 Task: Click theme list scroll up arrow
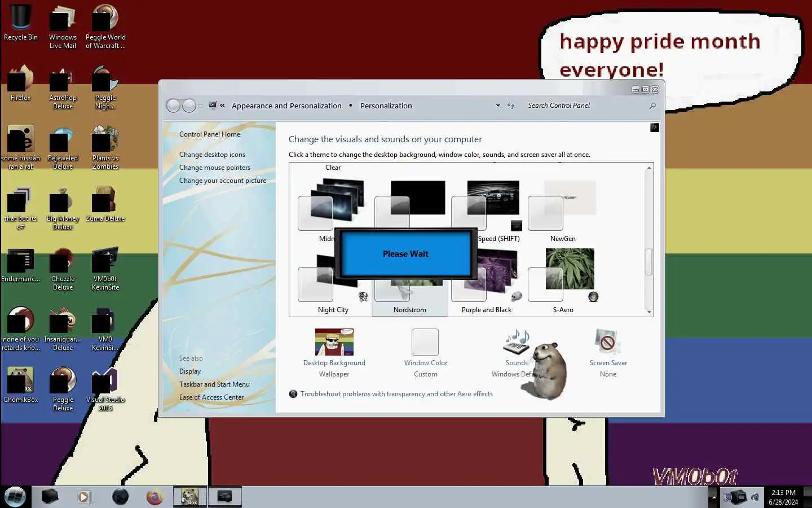click(x=649, y=168)
